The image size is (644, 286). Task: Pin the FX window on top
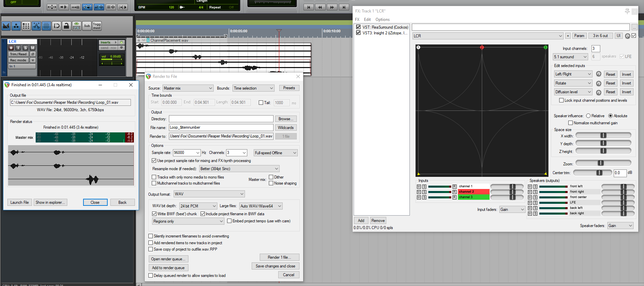click(627, 11)
